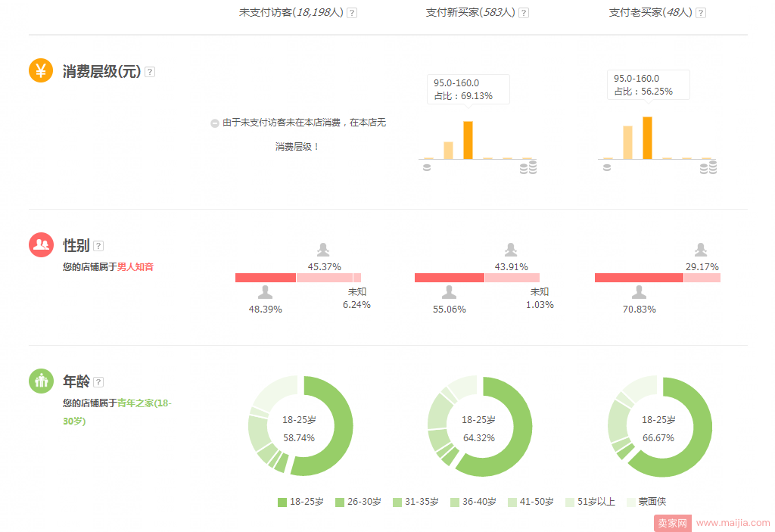Click the 未知 1.03% label
Viewport: 775px width, 532px height.
coord(540,298)
